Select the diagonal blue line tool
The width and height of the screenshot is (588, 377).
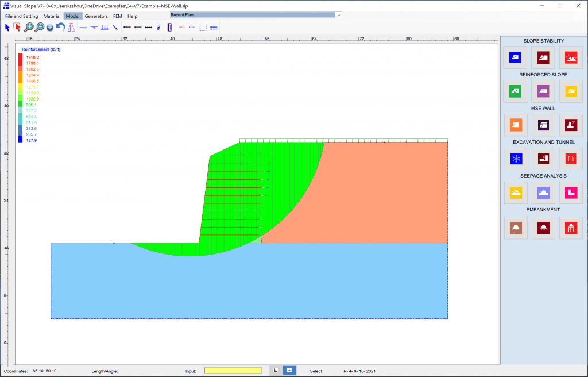click(x=115, y=28)
